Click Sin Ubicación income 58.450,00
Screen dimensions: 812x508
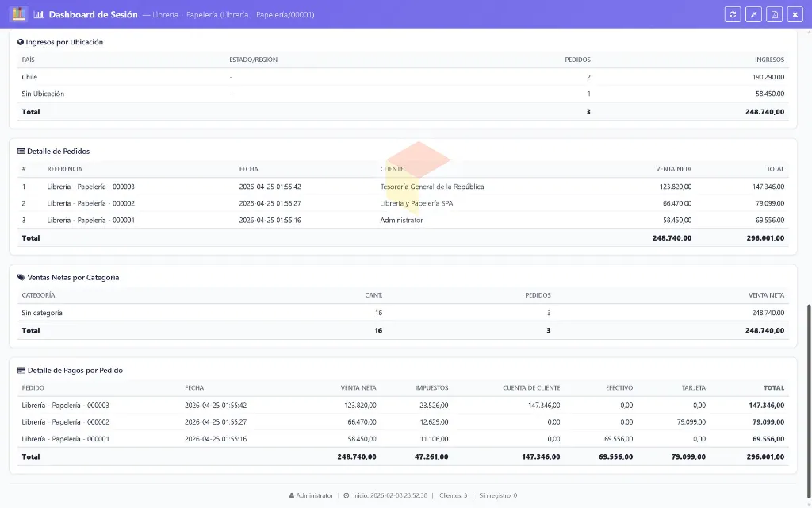tap(769, 94)
